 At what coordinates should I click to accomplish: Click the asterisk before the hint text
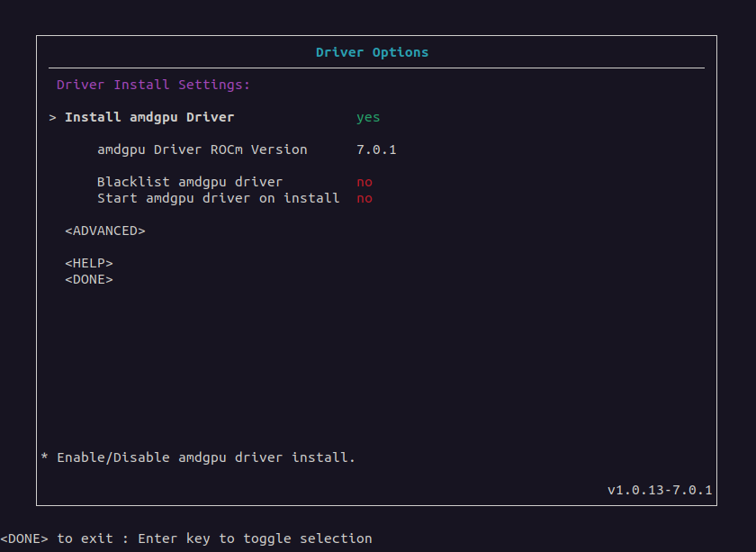point(44,457)
